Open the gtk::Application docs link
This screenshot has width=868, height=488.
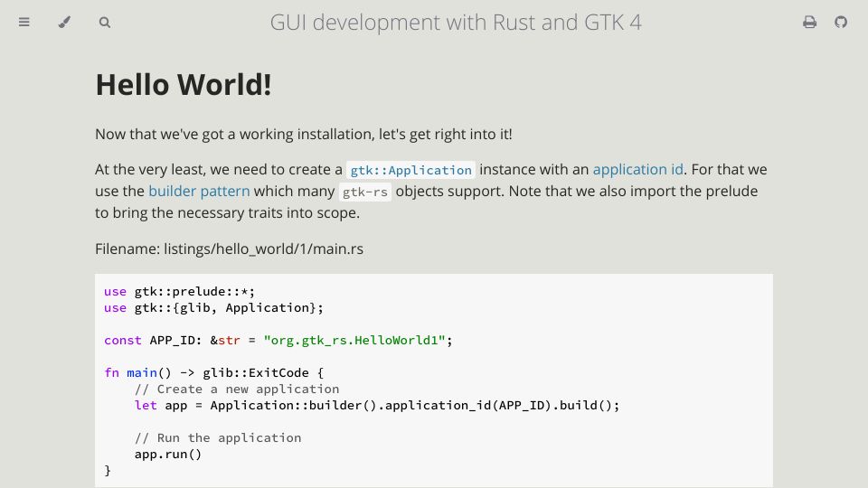[x=410, y=170]
